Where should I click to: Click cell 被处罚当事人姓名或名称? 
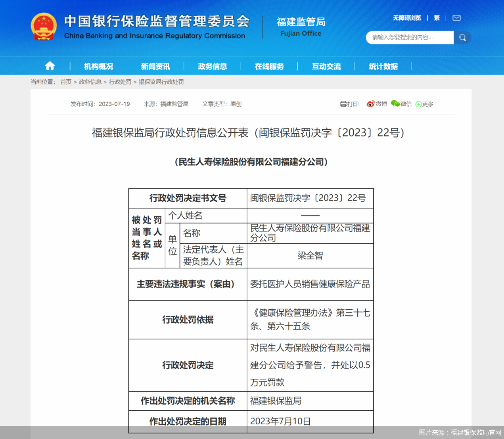147,238
